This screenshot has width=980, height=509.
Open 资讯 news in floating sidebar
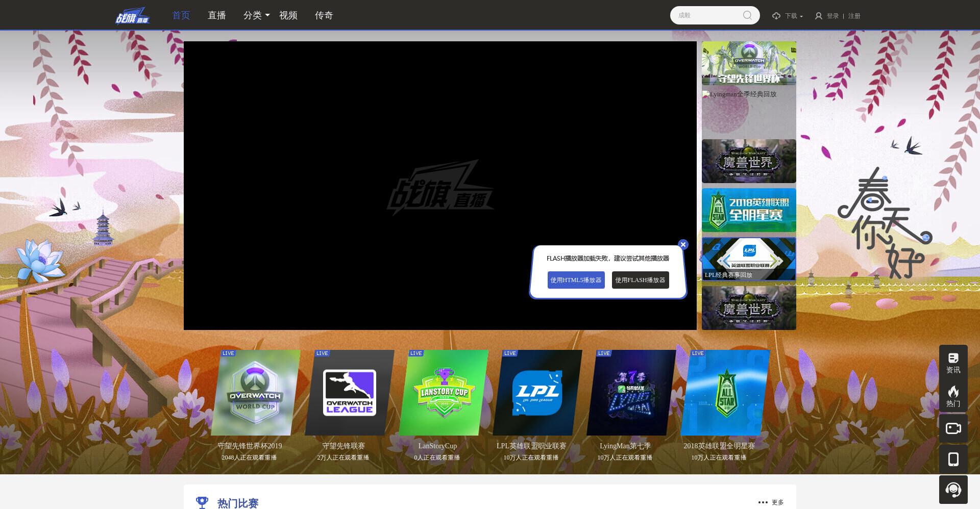pyautogui.click(x=953, y=363)
